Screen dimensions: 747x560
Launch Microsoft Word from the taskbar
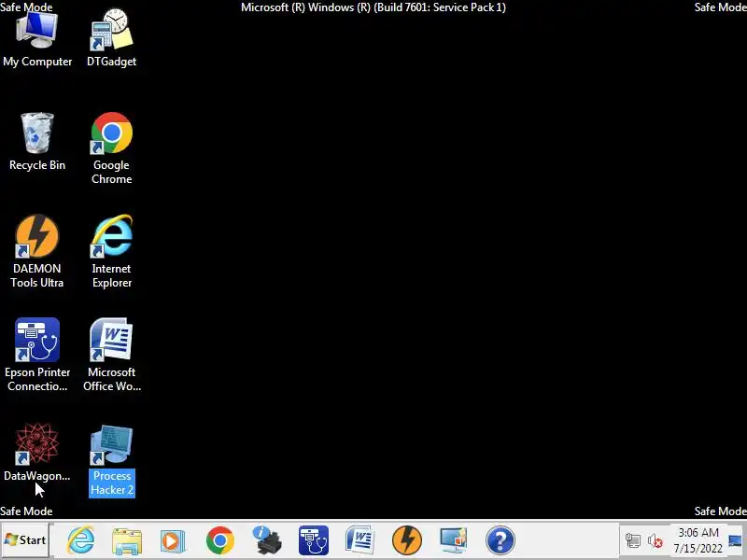[x=359, y=540]
